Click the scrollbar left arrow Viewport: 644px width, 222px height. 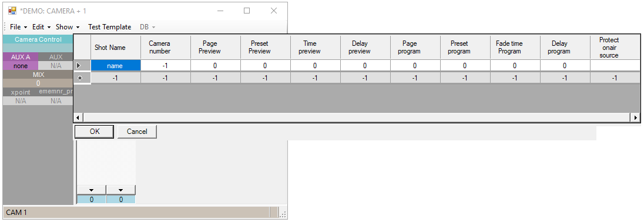[79, 118]
